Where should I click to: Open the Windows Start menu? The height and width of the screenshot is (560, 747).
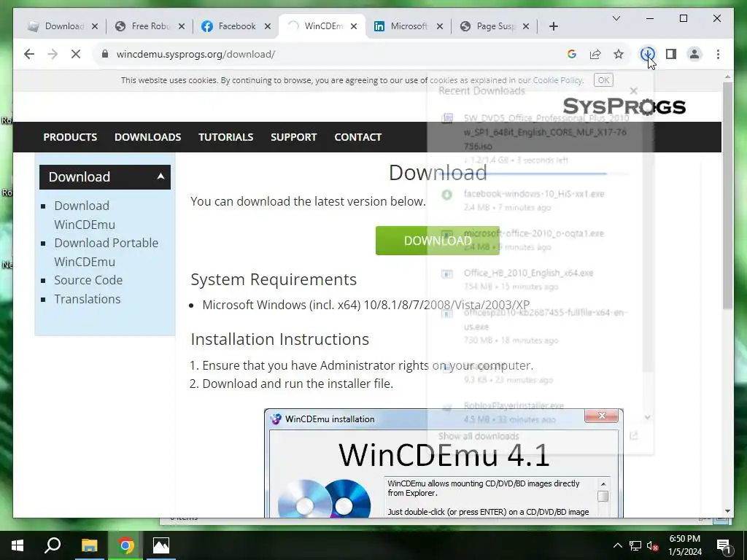point(18,545)
